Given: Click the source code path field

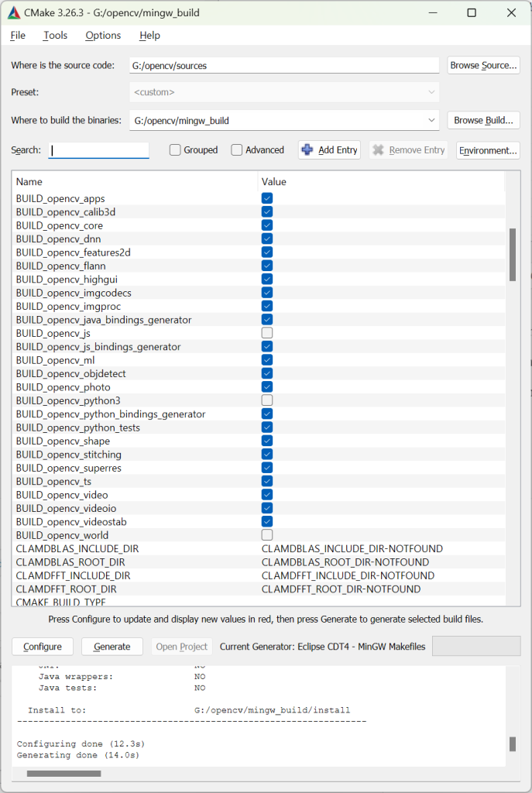Looking at the screenshot, I should [284, 65].
